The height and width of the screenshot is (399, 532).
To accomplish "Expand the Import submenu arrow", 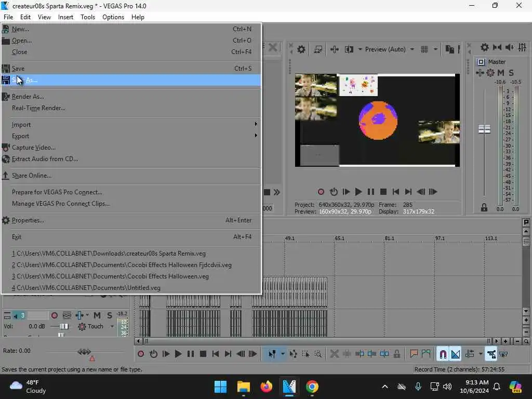I will [x=256, y=124].
